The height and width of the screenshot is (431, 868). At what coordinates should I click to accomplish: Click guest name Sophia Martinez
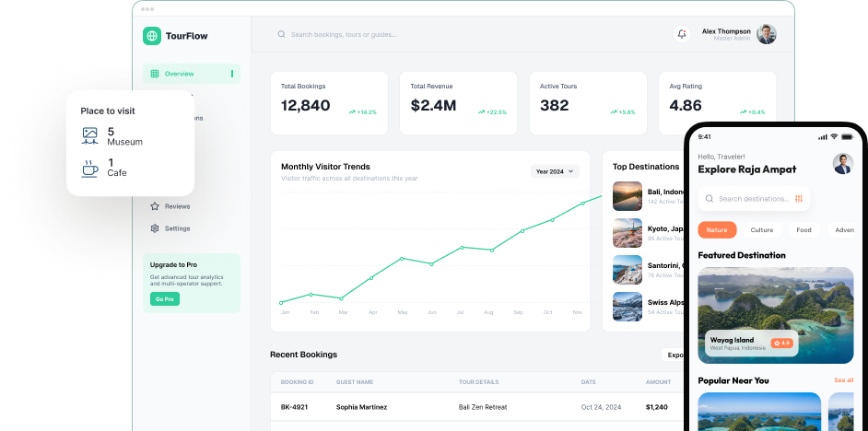(361, 407)
